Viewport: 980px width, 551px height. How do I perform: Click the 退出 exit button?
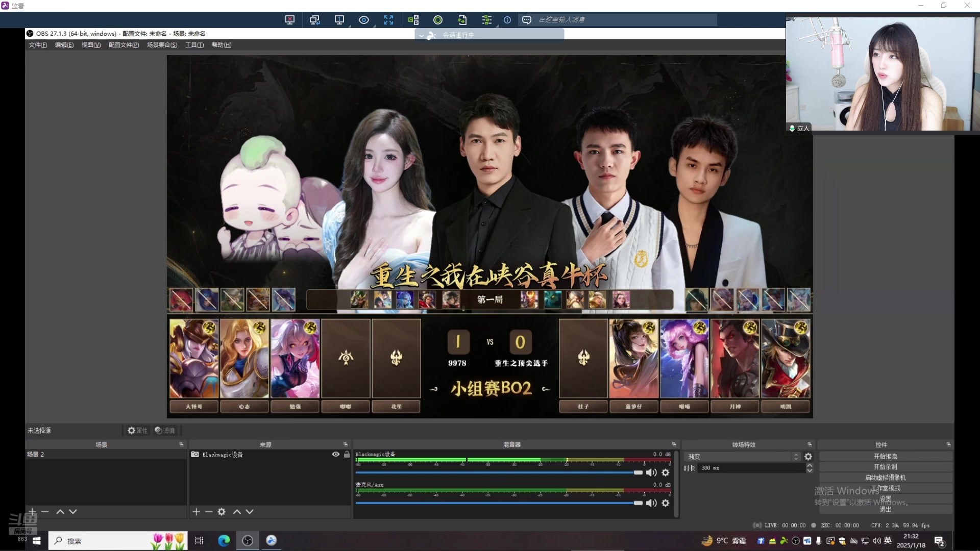click(x=886, y=510)
